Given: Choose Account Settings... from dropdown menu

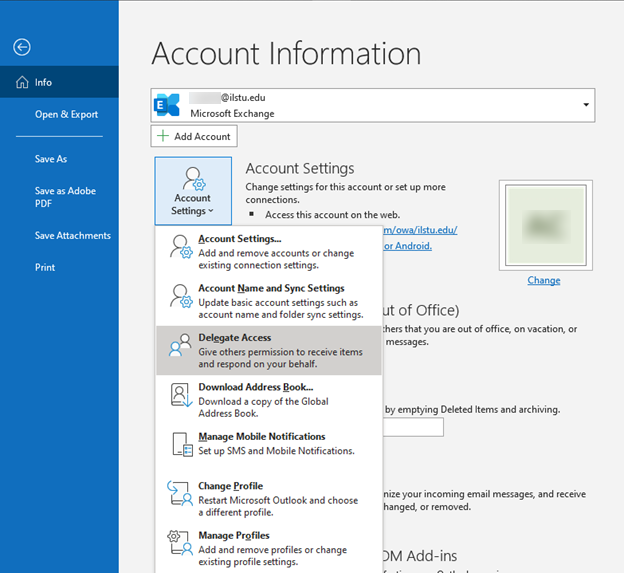Looking at the screenshot, I should [269, 251].
